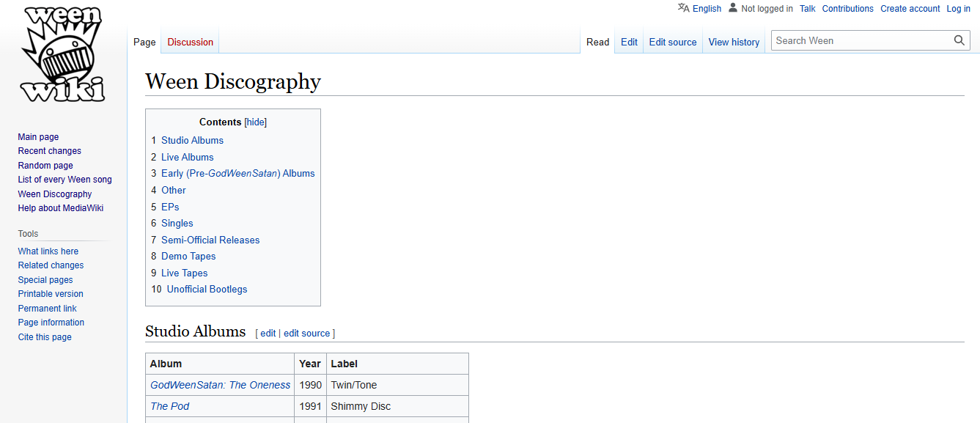Open What links here
Image resolution: width=980 pixels, height=423 pixels.
coord(48,251)
